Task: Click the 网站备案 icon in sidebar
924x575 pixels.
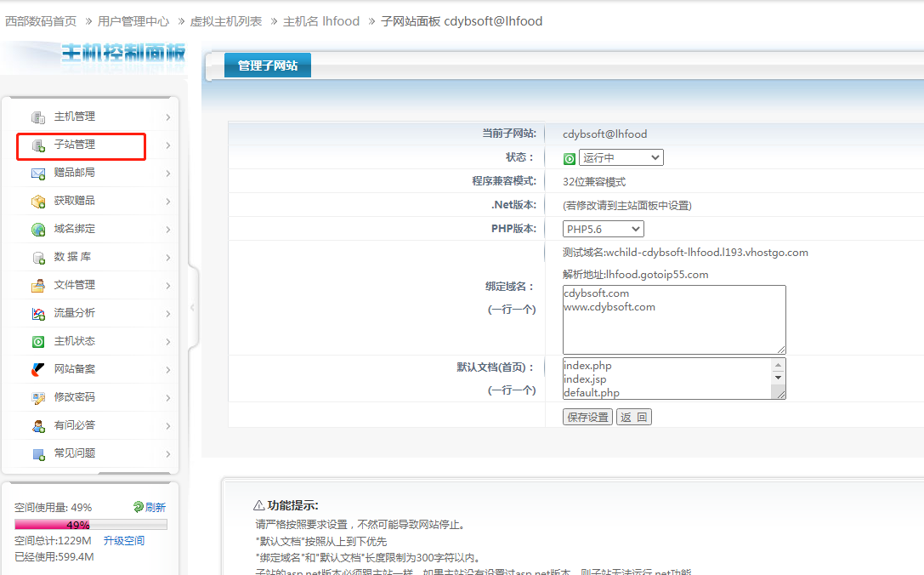Action: (38, 370)
